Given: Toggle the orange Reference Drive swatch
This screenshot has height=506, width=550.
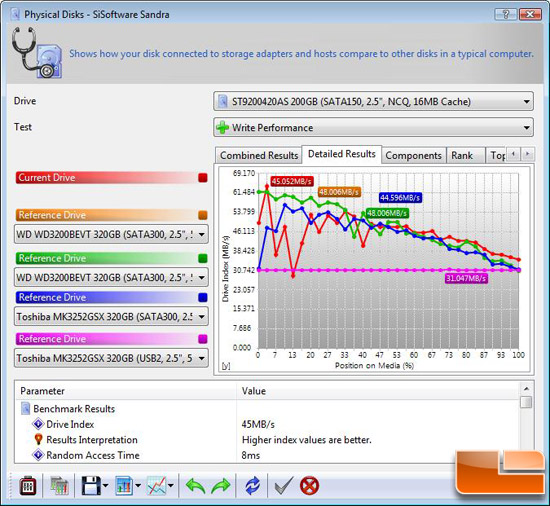Looking at the screenshot, I should pos(203,215).
